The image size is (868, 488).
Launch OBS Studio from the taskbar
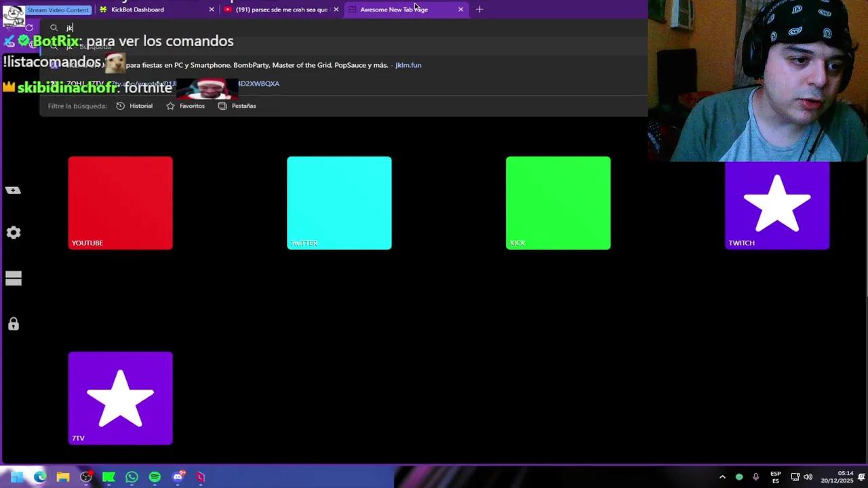point(85,476)
